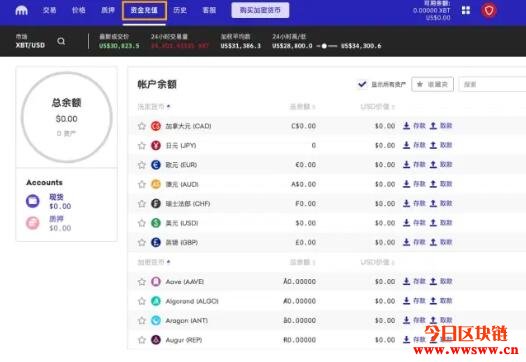Sort by the fiat currency column header

pyautogui.click(x=154, y=107)
